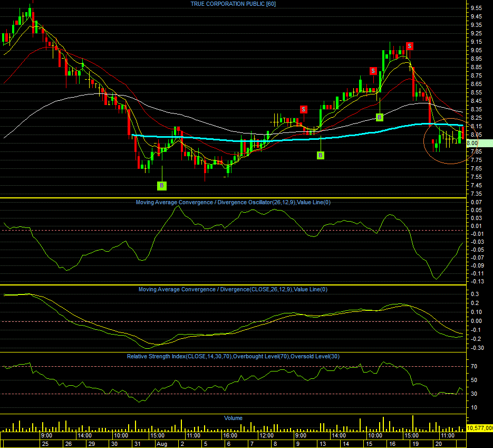Click the highlighted 8.00 current price tag
The height and width of the screenshot is (448, 493).
[479, 143]
